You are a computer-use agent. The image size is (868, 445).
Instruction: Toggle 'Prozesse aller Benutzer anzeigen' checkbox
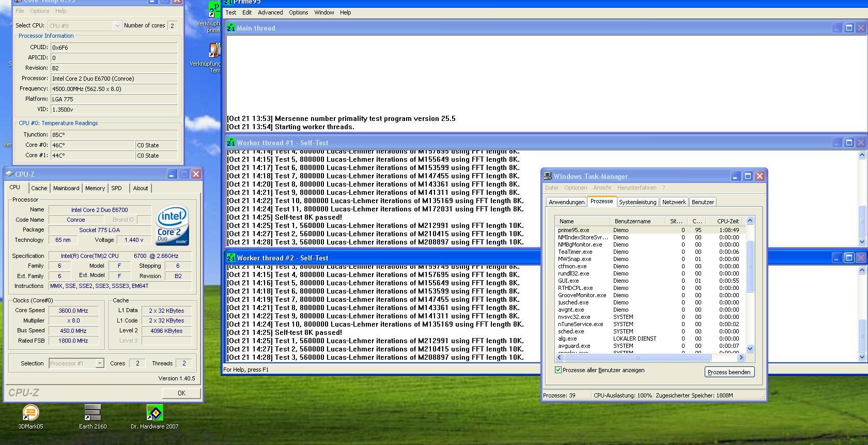click(x=558, y=370)
